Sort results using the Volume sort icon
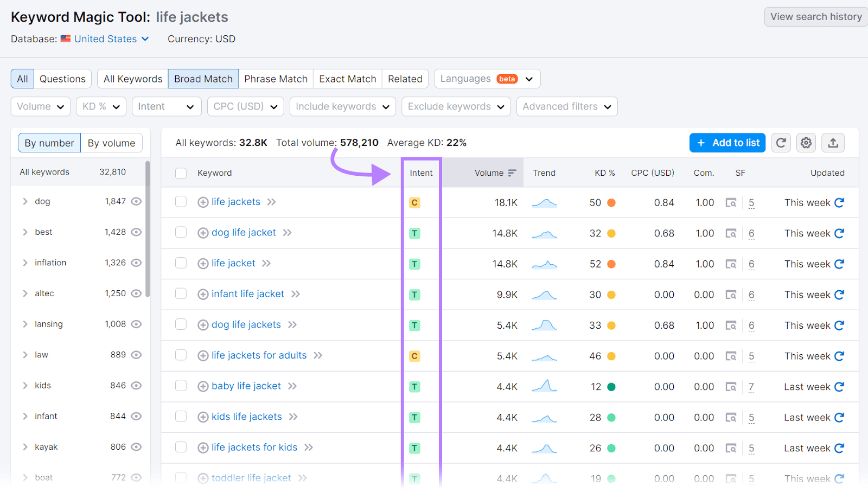 pos(512,172)
